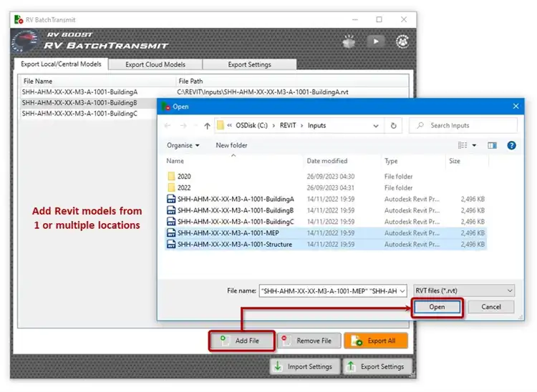537x392 pixels.
Task: Click the RV Boost speedometer logo
Action: (x=25, y=41)
